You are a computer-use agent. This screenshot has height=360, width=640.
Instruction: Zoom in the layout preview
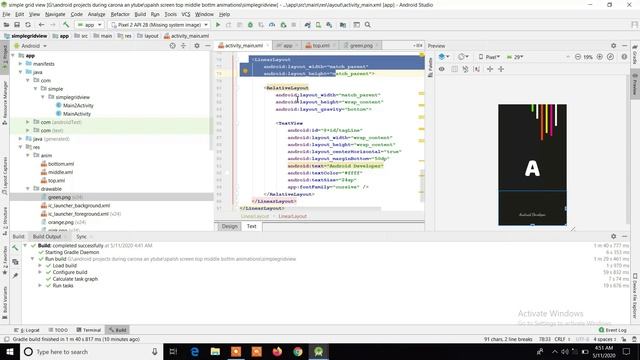point(600,57)
